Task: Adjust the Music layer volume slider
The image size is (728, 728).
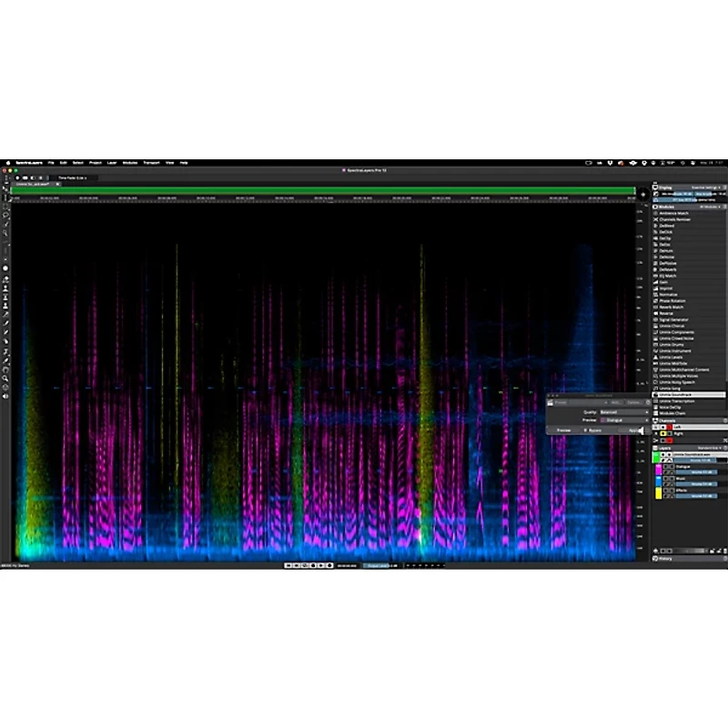Action: tap(695, 483)
